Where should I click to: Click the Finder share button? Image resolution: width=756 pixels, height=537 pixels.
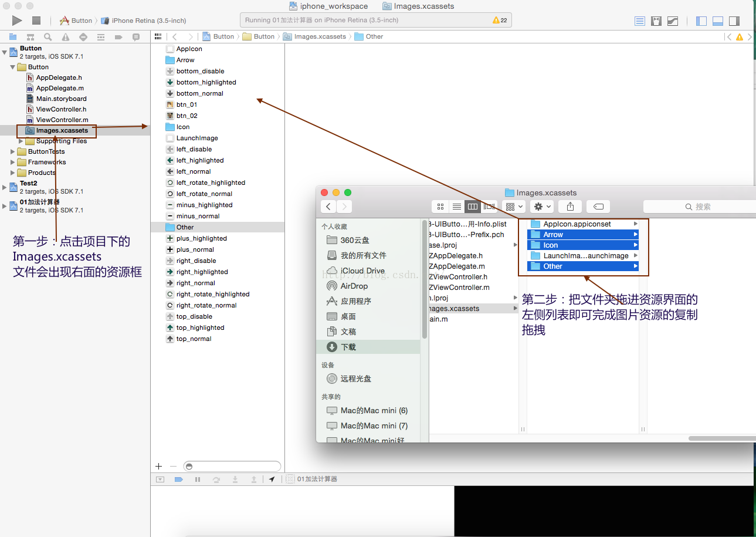(x=570, y=207)
